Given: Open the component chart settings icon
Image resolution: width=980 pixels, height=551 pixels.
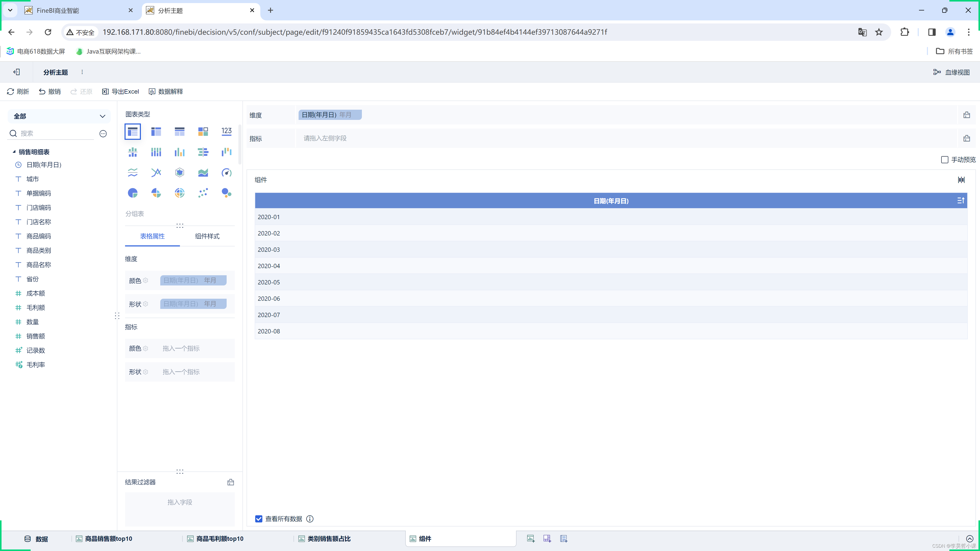Looking at the screenshot, I should pyautogui.click(x=961, y=180).
